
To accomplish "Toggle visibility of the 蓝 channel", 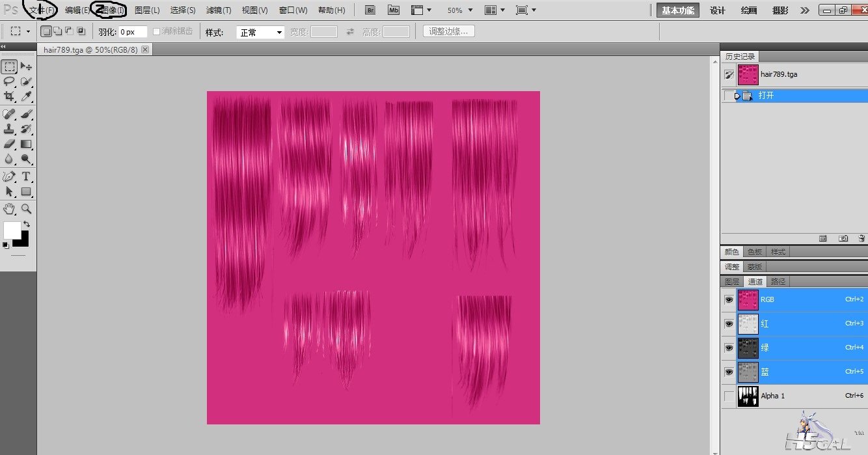I will 729,372.
